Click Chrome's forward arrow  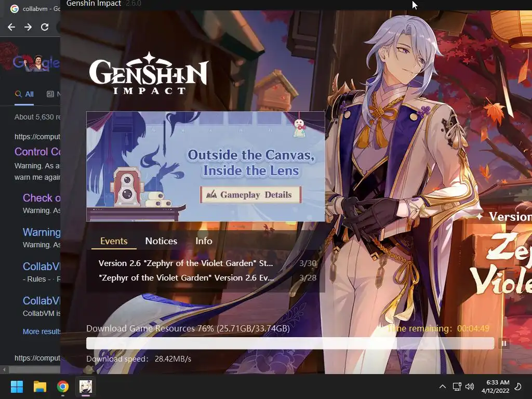coord(28,27)
